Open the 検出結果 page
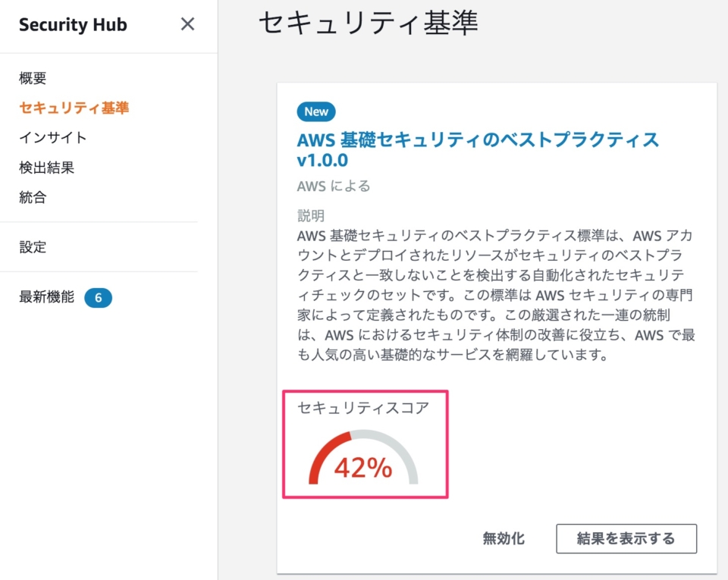 click(x=46, y=168)
